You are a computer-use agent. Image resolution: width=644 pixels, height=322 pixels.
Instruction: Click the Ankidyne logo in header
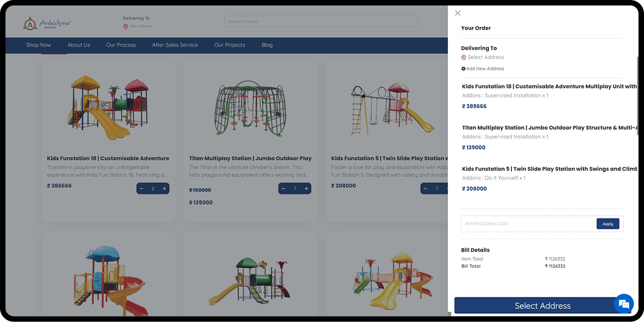pos(47,23)
